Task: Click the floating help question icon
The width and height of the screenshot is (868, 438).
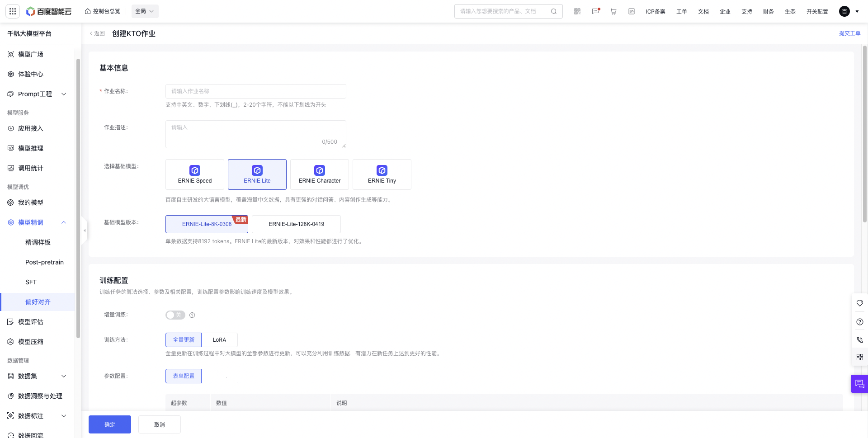Action: 860,322
